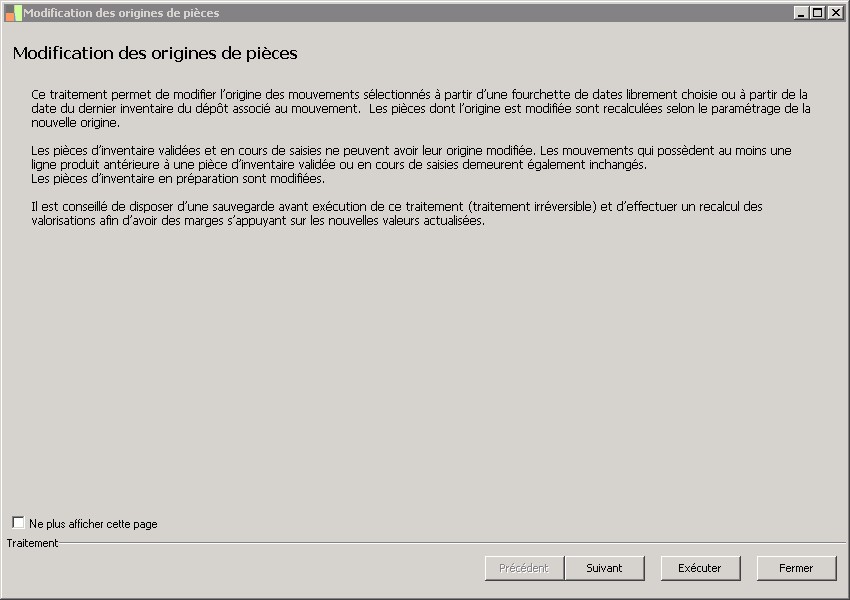Click the large 'Modification des origines de pièces' heading
Screen dimensions: 850x600
pos(155,53)
